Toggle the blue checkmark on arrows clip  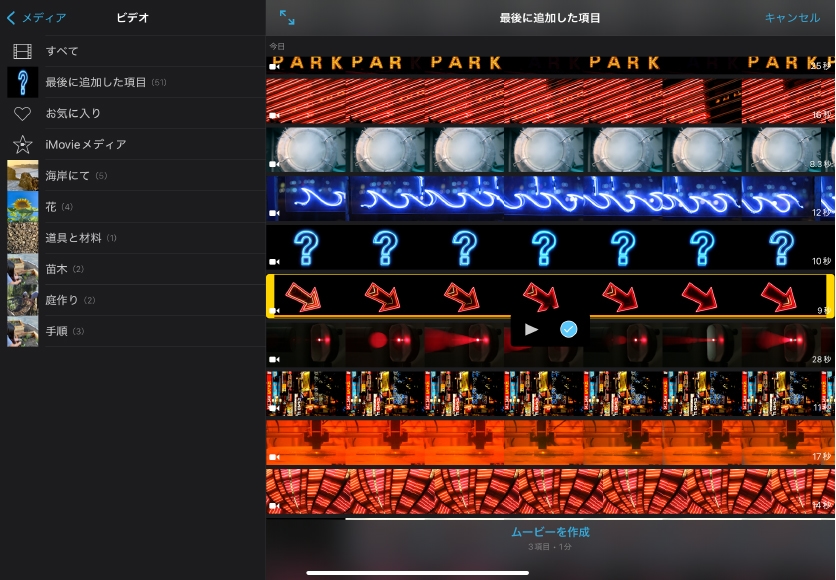tap(568, 329)
